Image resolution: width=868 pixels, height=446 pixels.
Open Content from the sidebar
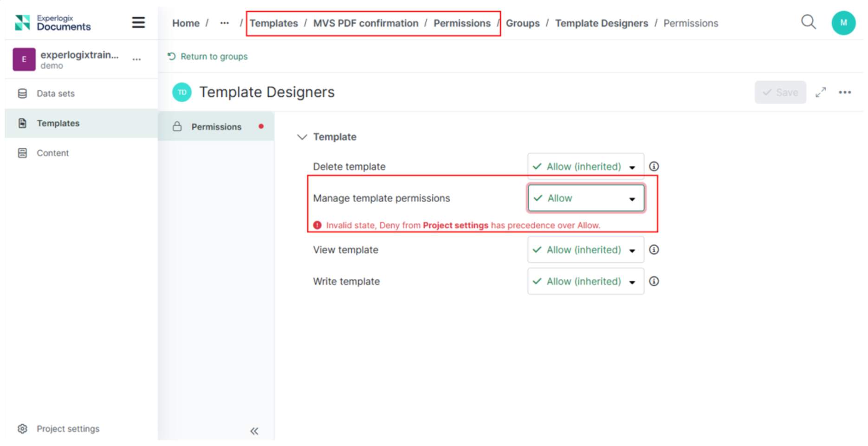[52, 153]
